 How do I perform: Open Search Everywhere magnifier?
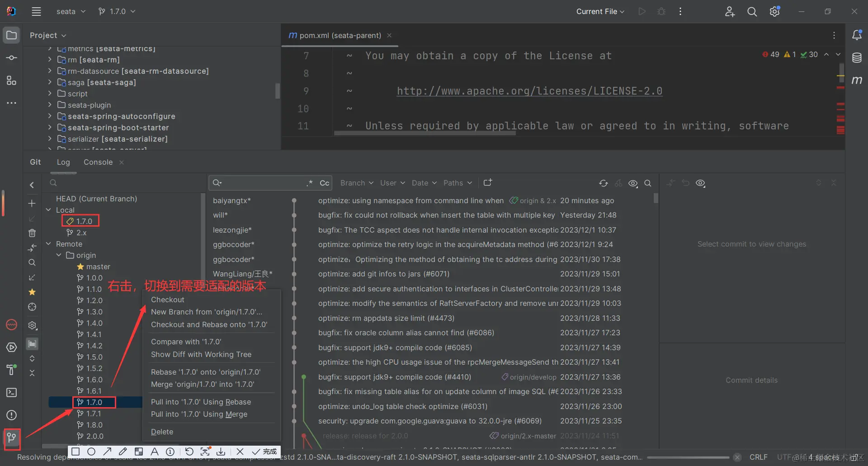click(752, 12)
